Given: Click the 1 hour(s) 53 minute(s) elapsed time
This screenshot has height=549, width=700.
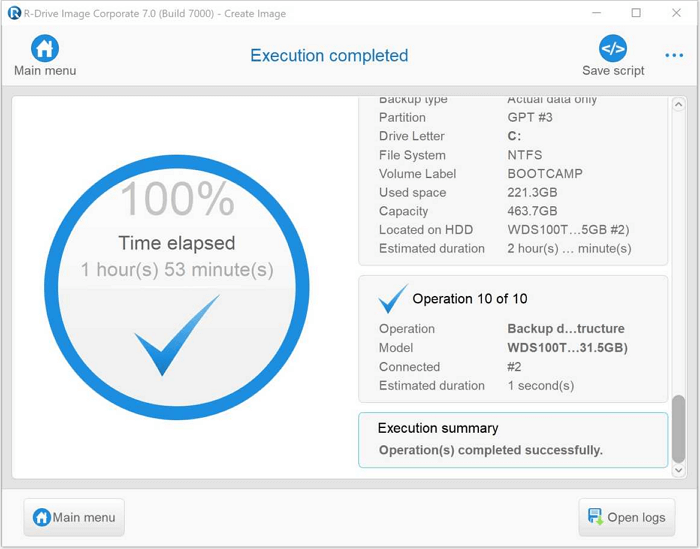Looking at the screenshot, I should (x=177, y=270).
